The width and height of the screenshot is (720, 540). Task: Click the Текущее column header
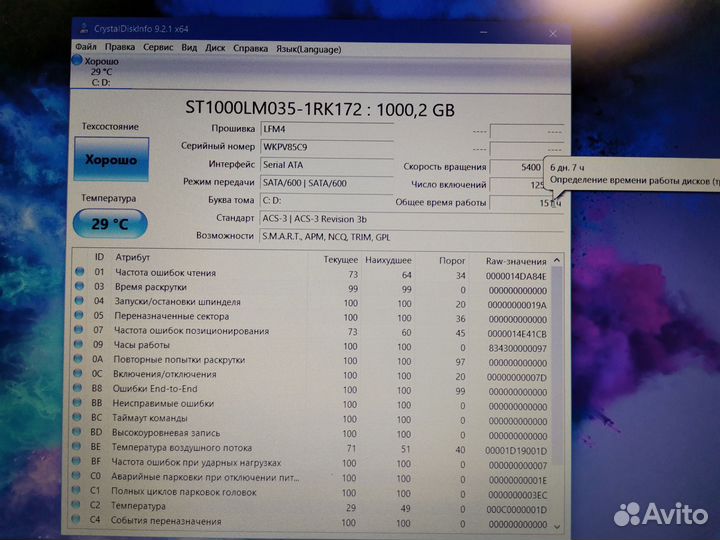coord(340,260)
